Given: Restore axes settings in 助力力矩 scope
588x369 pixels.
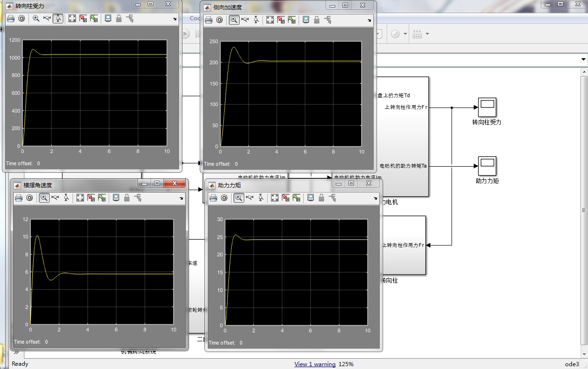Looking at the screenshot, I should (x=296, y=198).
